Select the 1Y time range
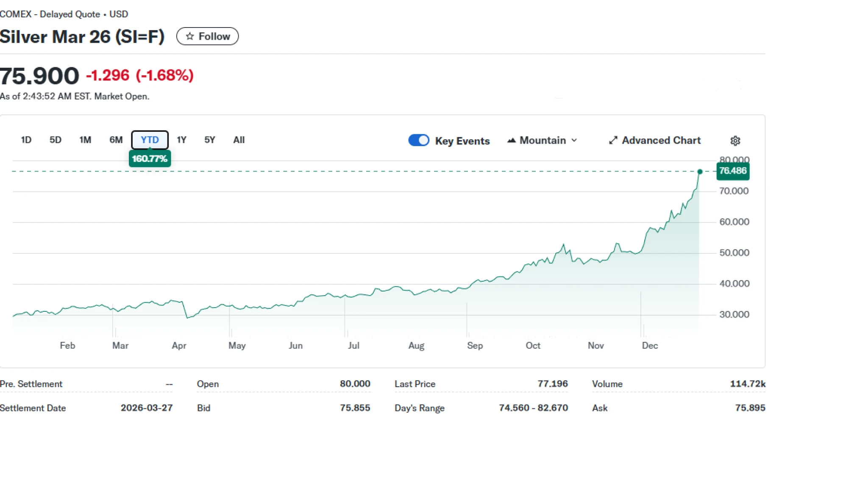 (181, 140)
